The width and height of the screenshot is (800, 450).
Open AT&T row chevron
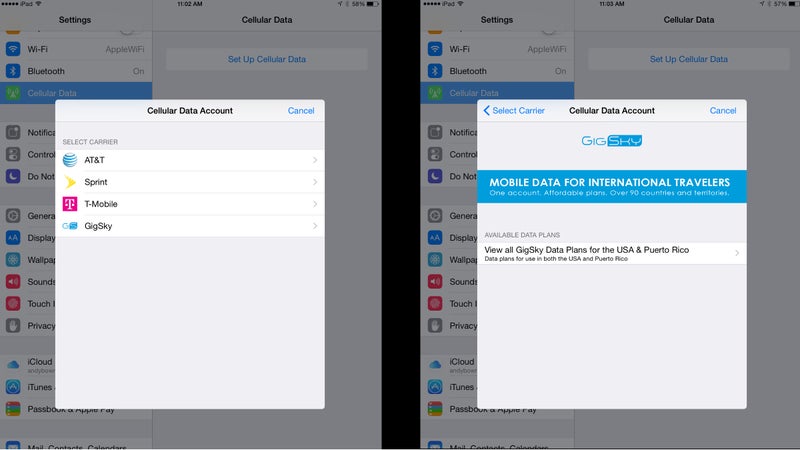(315, 160)
